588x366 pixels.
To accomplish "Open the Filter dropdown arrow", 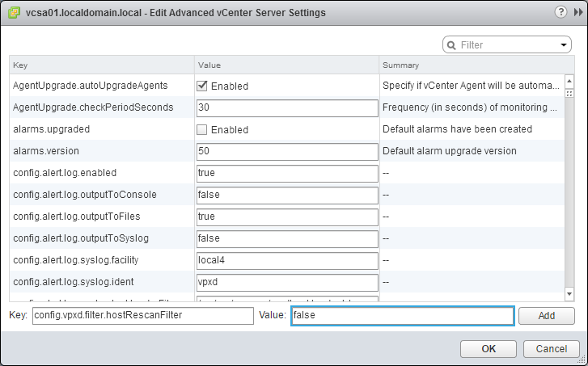I will pos(563,45).
